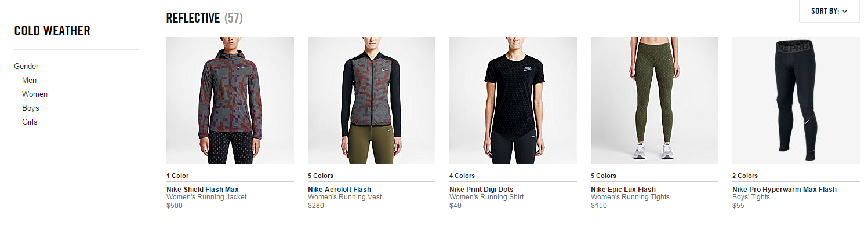Click the Nike Pro Hyperwarm Max Flash title
Screen dimensions: 868x233
[785, 190]
